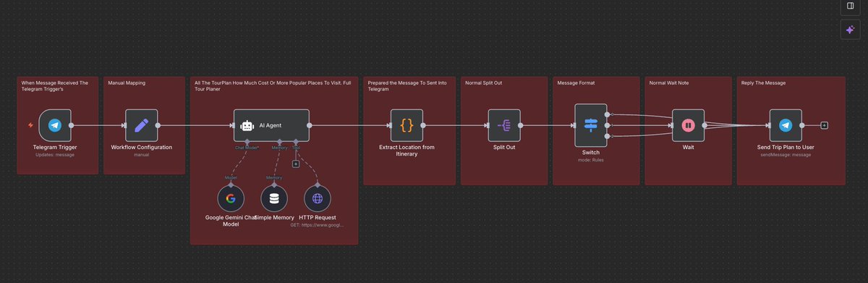Add a tool via the AI Agent plus button
This screenshot has height=283, width=868.
click(296, 164)
